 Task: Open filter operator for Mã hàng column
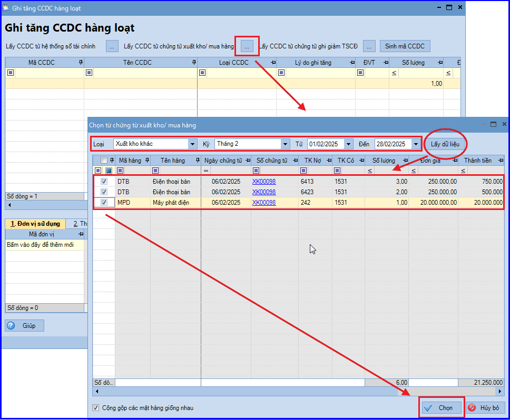(x=120, y=171)
